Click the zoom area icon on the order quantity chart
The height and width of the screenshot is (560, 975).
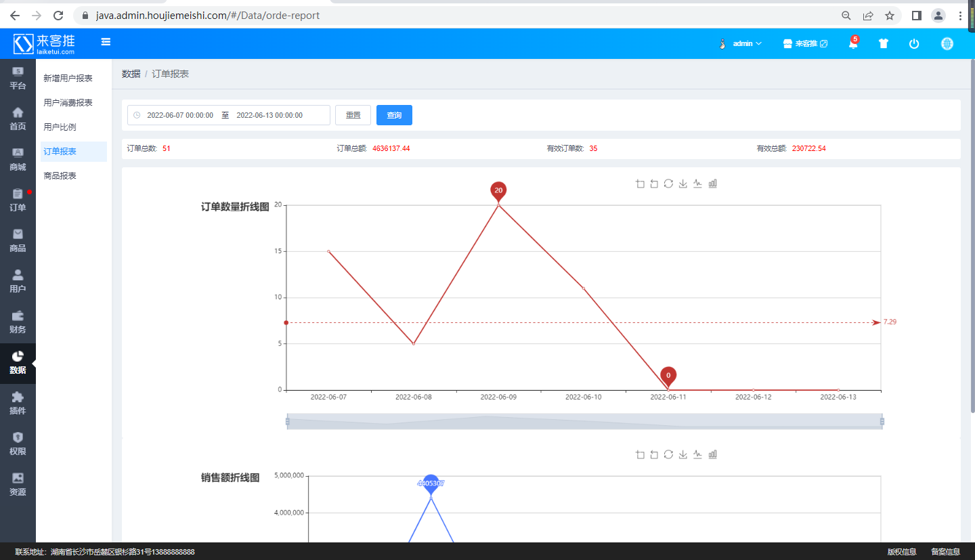pyautogui.click(x=640, y=184)
